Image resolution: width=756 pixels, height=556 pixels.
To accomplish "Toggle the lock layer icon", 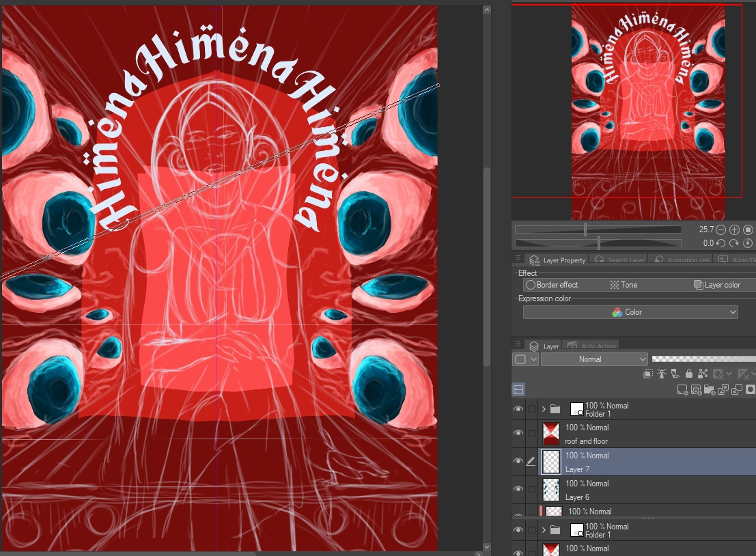I will 688,374.
